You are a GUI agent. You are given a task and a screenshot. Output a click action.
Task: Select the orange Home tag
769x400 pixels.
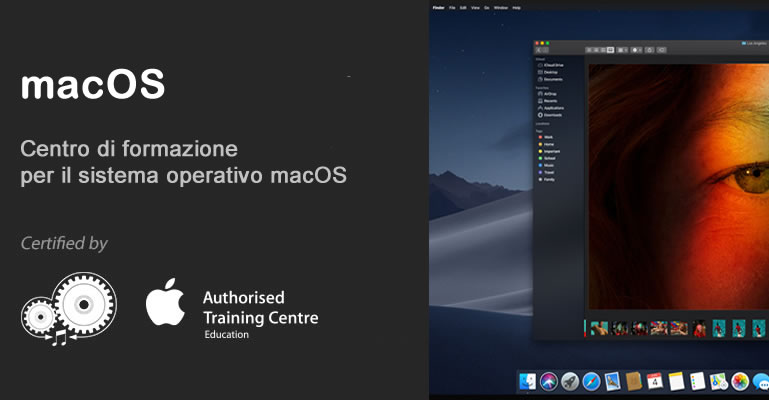point(546,145)
